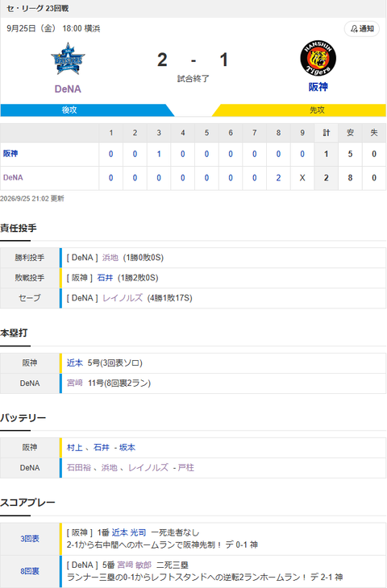Open the Hanshin Tigers team logo
This screenshot has width=387, height=588.
[x=318, y=59]
